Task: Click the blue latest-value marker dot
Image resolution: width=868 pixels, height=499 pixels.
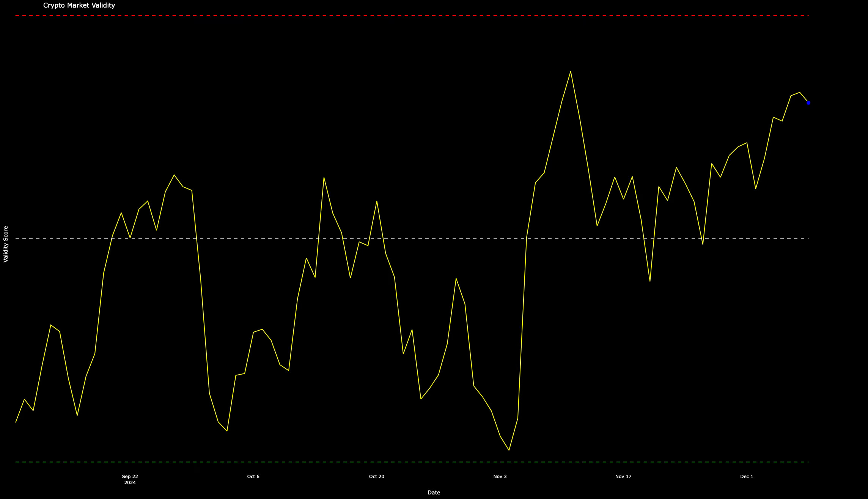Action: tap(808, 103)
